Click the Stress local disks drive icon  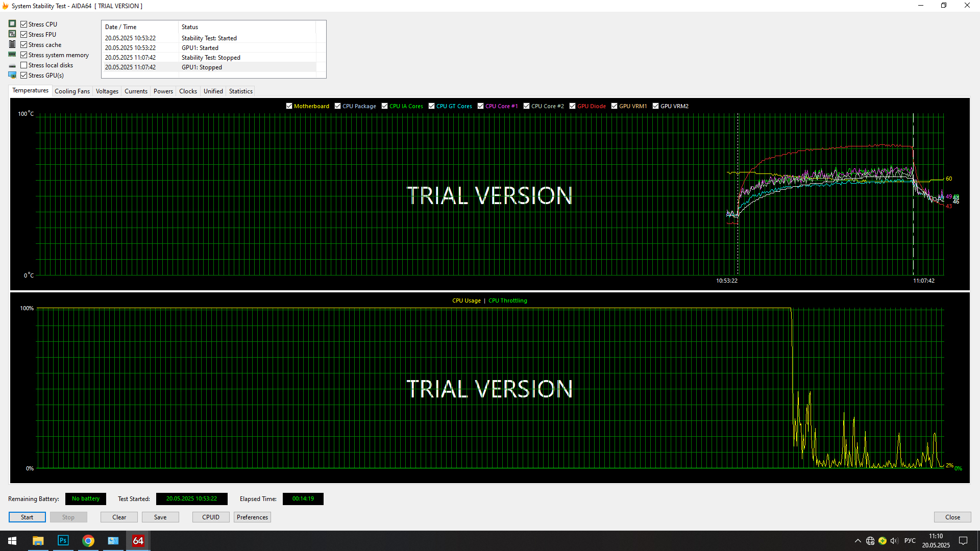click(x=12, y=65)
